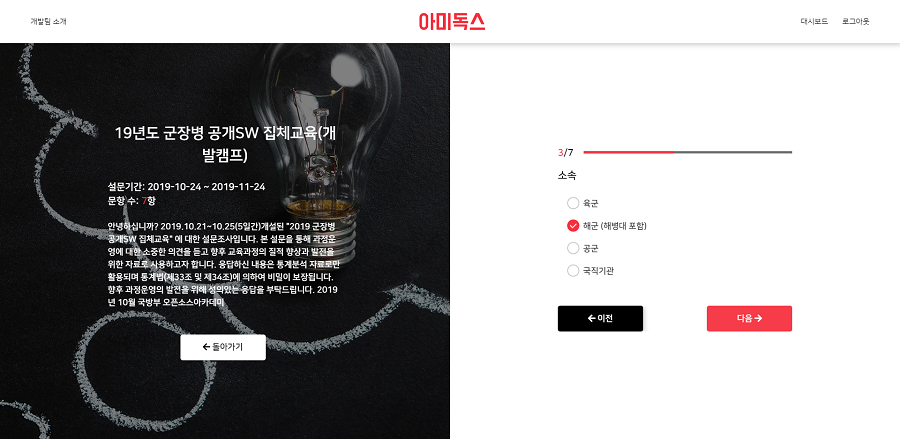This screenshot has height=439, width=900.
Task: Click the red survey progress bar
Action: pyautogui.click(x=688, y=152)
